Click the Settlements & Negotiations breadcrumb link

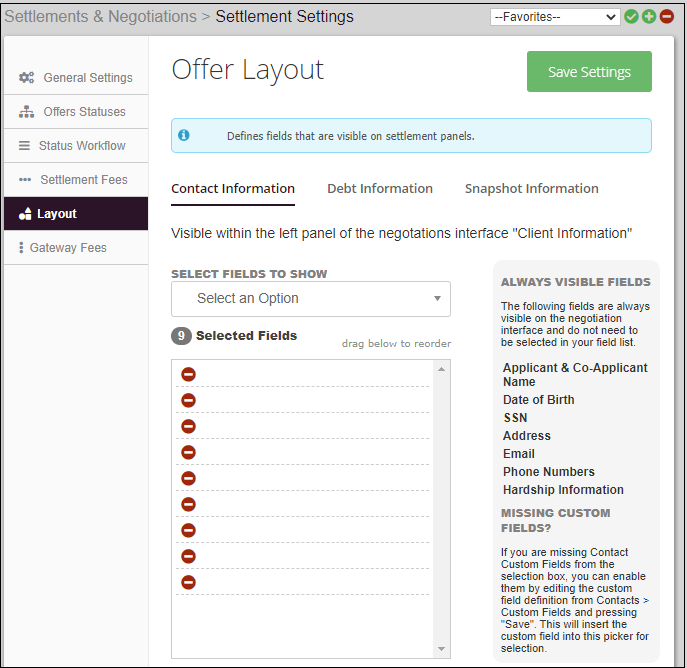pos(100,17)
